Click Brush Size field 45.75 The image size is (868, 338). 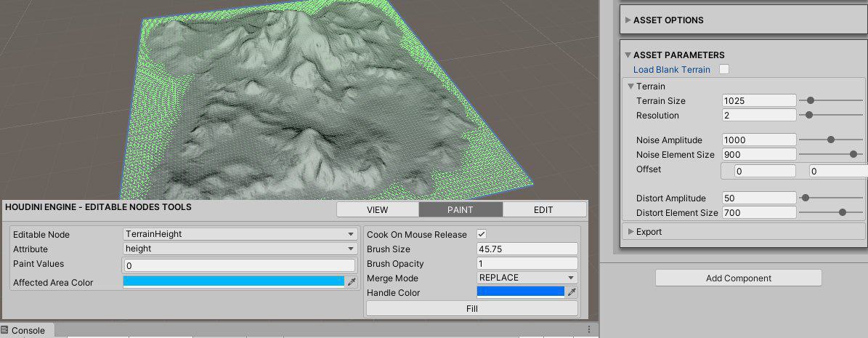pyautogui.click(x=527, y=249)
